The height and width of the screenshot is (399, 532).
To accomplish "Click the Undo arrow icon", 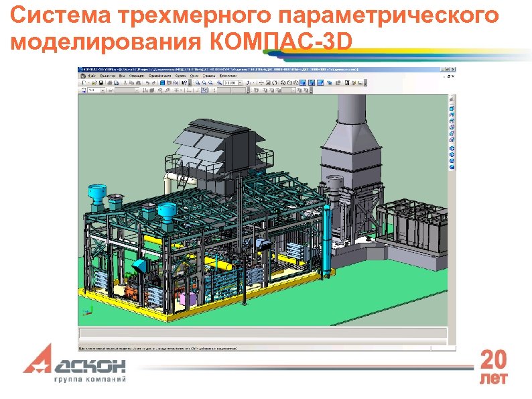I will pos(147,83).
